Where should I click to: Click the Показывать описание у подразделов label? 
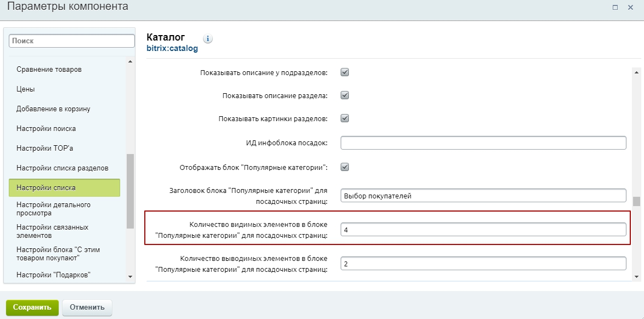pyautogui.click(x=264, y=73)
